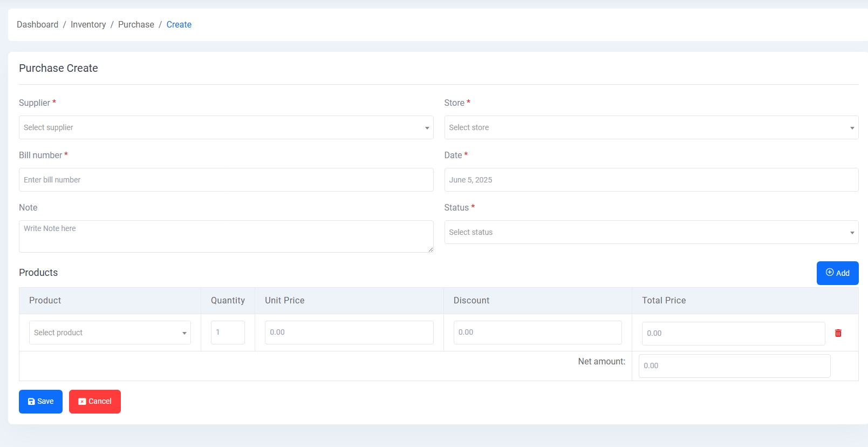The height and width of the screenshot is (447, 868).
Task: Click into the Note textarea
Action: tap(226, 236)
